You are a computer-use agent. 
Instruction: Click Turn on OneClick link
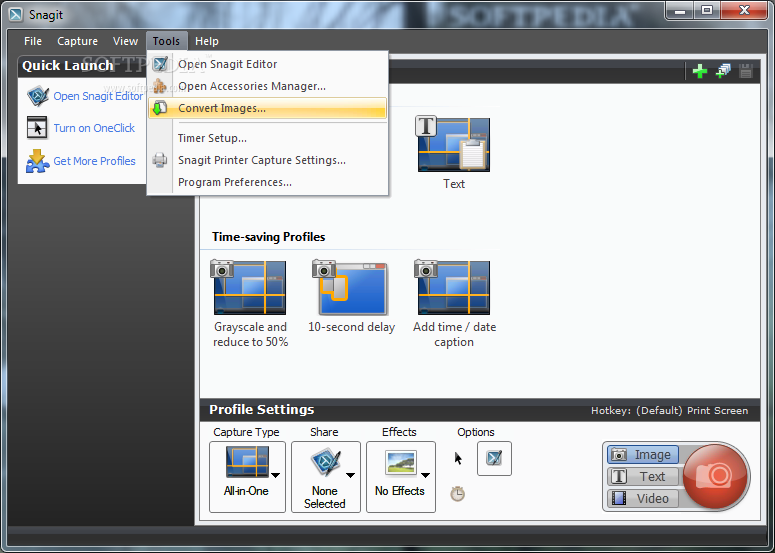click(x=94, y=128)
